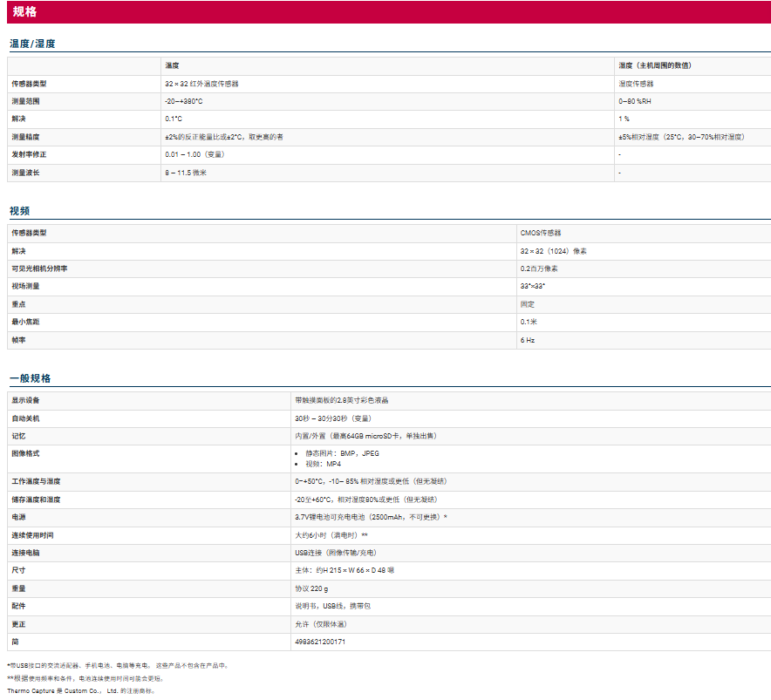Click the '图像格式' row label
Viewport: 771px width, 700px height.
pyautogui.click(x=25, y=453)
